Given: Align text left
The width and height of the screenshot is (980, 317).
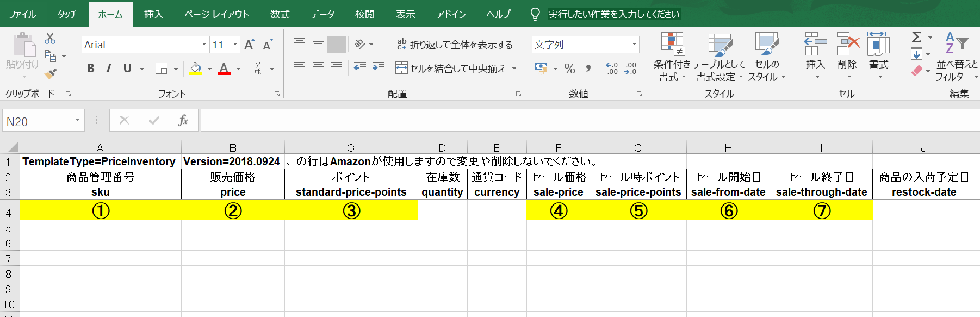Looking at the screenshot, I should coord(300,68).
